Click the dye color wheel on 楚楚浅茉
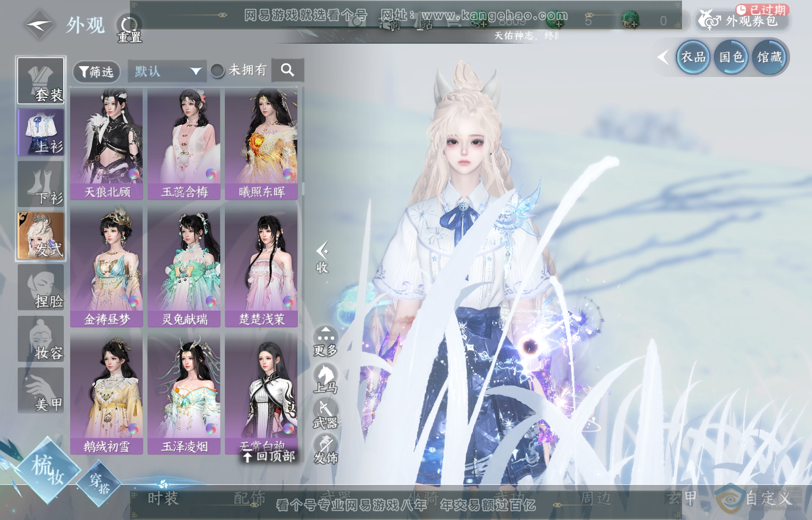 point(289,301)
